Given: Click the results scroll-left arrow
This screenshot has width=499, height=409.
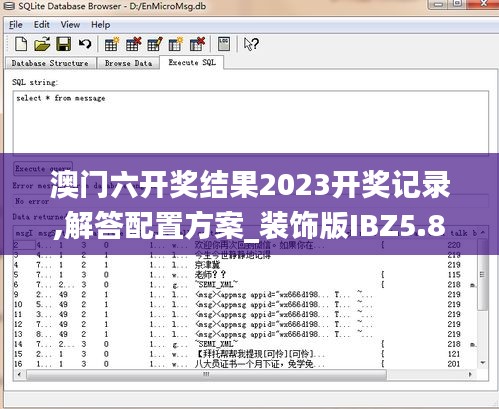Looking at the screenshot, I should coord(19,374).
